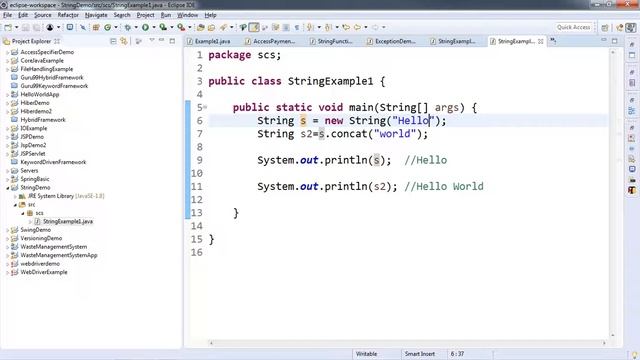Click the Open Task icon

211,27
